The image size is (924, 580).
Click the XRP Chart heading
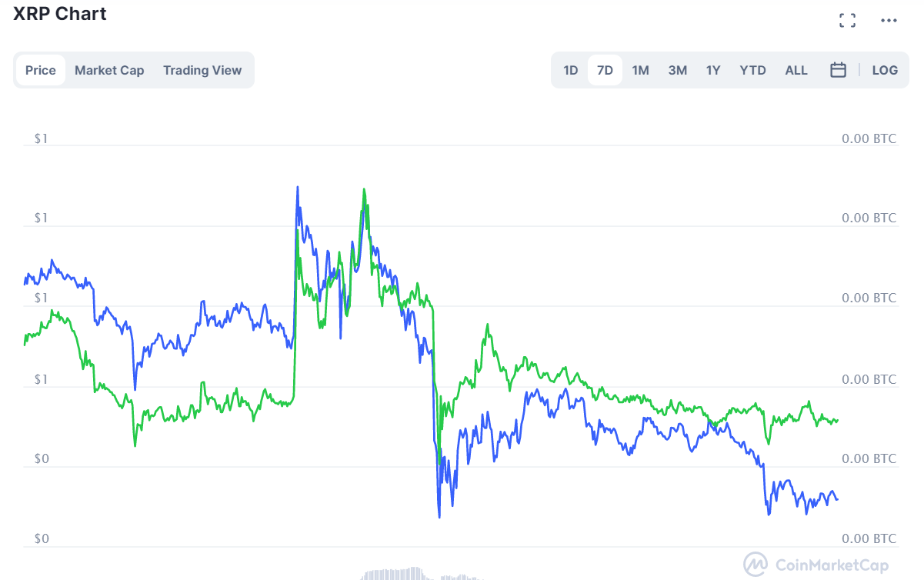click(60, 14)
